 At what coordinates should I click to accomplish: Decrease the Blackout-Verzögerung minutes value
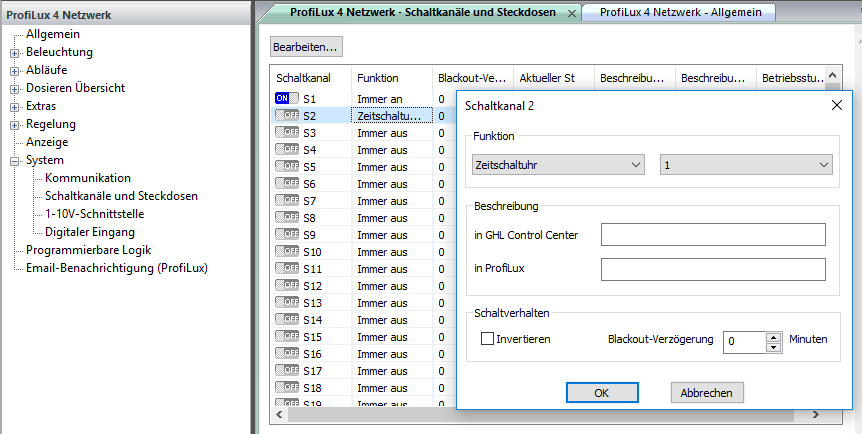[x=774, y=348]
